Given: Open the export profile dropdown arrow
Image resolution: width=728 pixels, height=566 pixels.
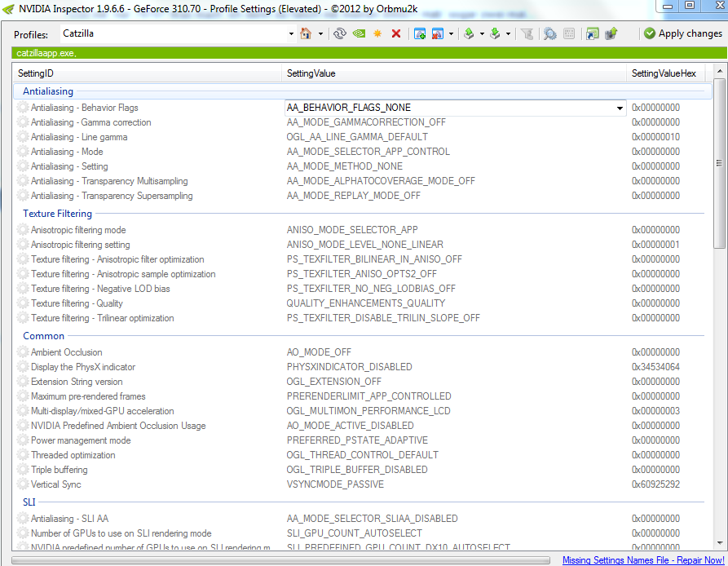Looking at the screenshot, I should pyautogui.click(x=482, y=34).
